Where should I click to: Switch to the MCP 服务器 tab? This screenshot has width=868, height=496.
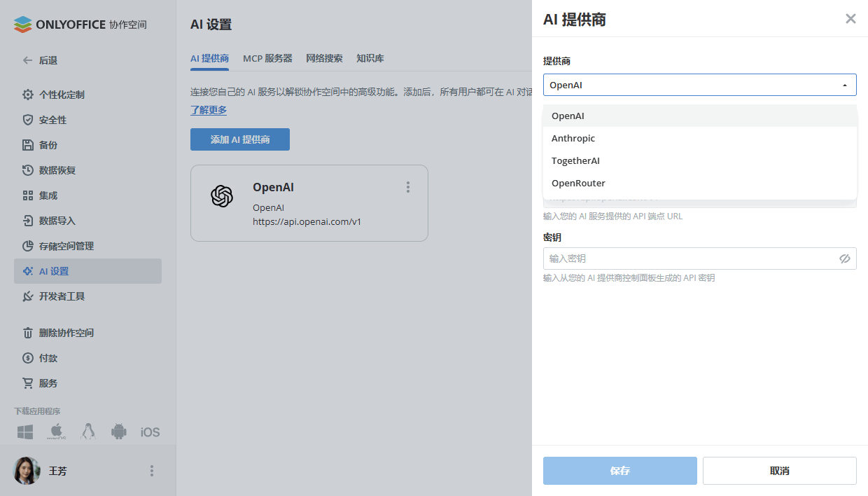click(x=267, y=58)
